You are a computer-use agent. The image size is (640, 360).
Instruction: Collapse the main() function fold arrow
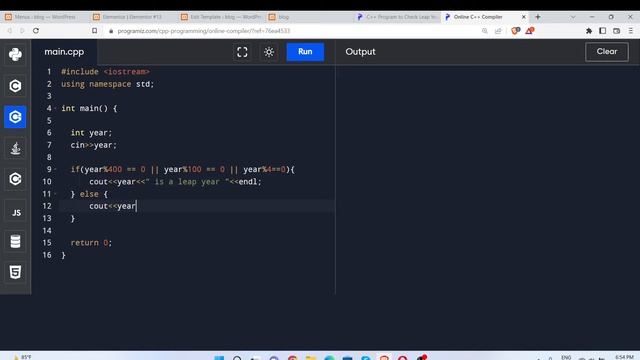click(x=56, y=108)
